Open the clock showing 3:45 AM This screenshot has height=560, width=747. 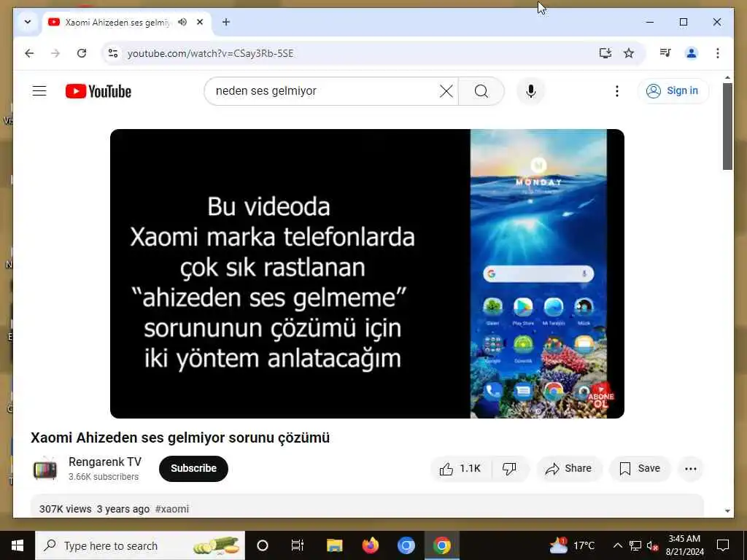point(684,545)
